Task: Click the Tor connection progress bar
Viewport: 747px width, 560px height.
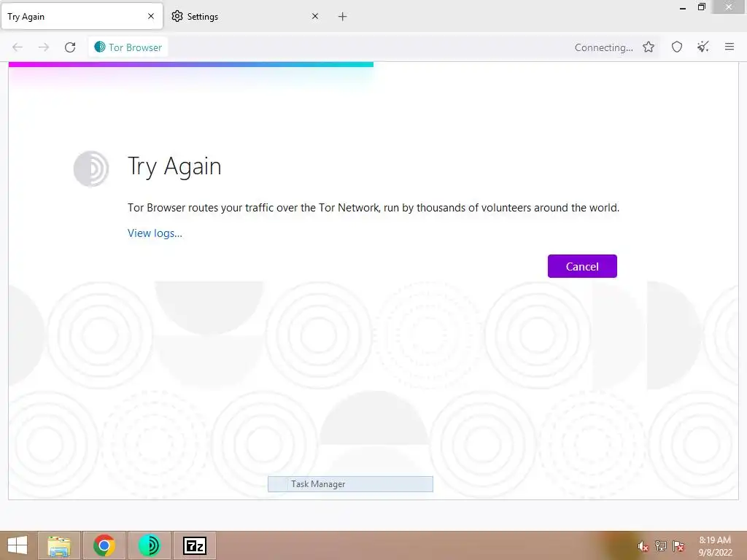Action: click(x=191, y=64)
